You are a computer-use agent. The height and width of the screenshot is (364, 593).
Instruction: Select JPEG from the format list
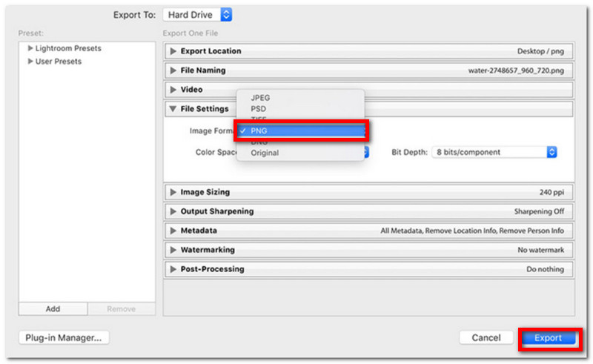[260, 97]
